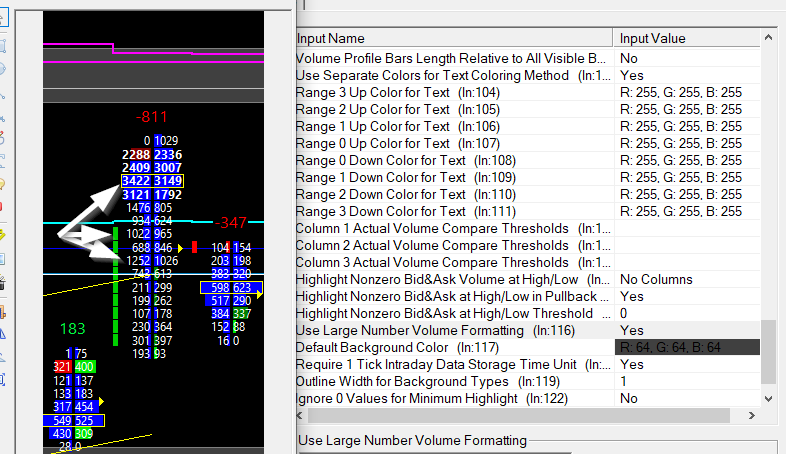This screenshot has height=454, width=786.
Task: Open color value for Range 0 Down Color (In:108)
Action: click(687, 160)
